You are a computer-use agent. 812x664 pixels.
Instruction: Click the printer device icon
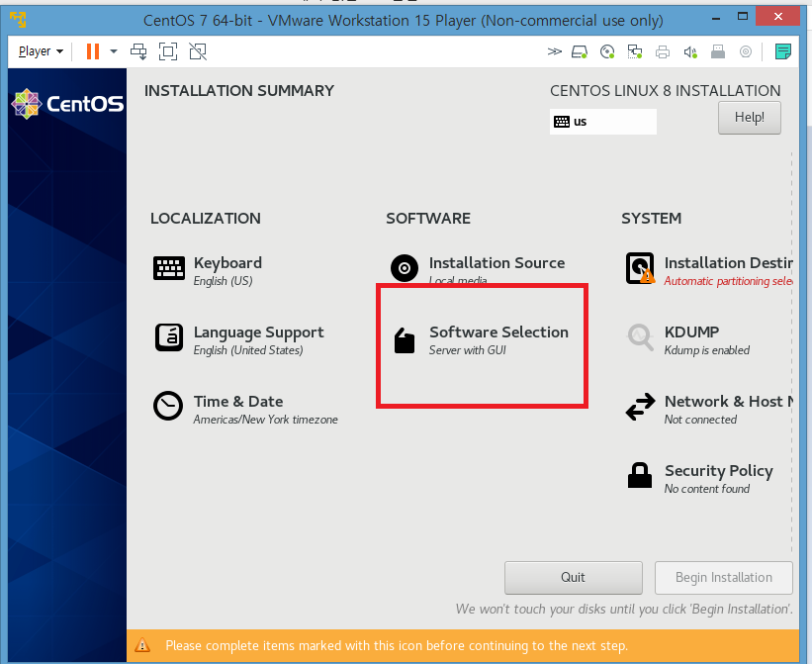click(x=663, y=51)
